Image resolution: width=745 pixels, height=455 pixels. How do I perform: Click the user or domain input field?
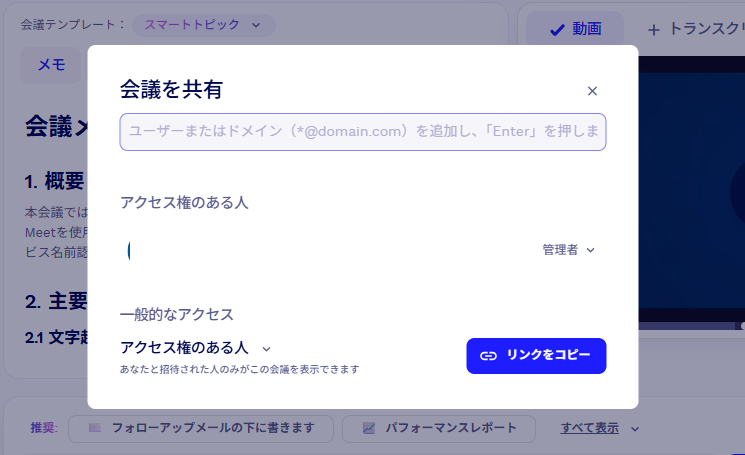[363, 132]
